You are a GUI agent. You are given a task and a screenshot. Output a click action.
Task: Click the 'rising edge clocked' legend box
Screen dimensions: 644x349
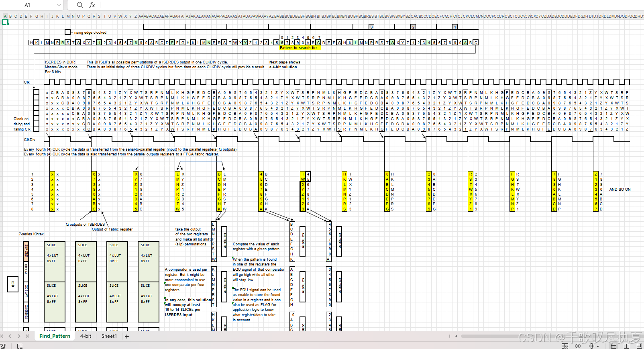coord(67,32)
